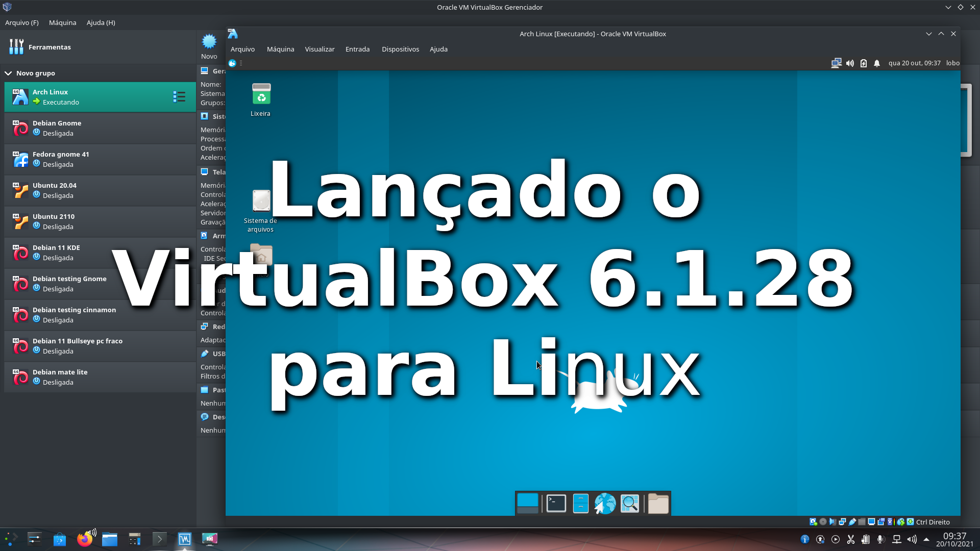Click shared folders indicator in VM statusbar
Image resolution: width=980 pixels, height=551 pixels.
862,522
